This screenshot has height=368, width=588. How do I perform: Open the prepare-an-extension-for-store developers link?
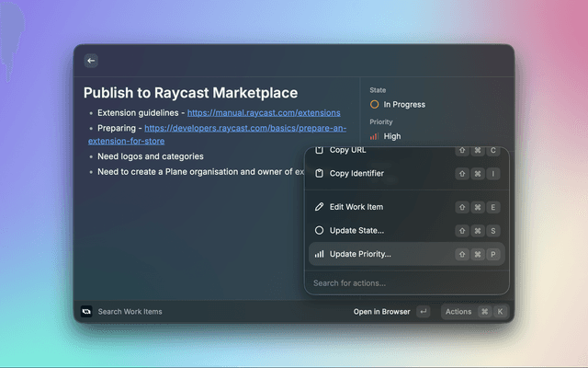click(x=244, y=128)
